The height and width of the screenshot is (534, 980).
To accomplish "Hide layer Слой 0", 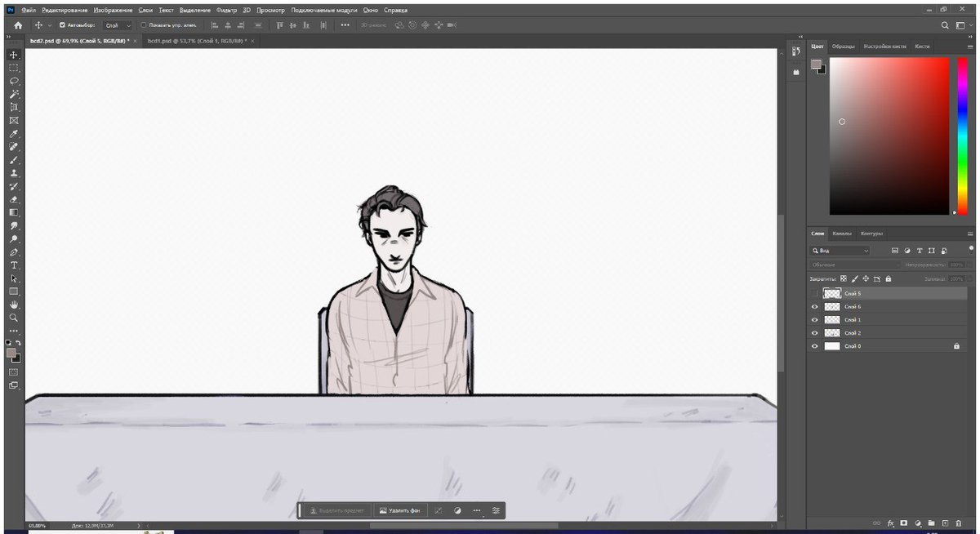I will (814, 346).
